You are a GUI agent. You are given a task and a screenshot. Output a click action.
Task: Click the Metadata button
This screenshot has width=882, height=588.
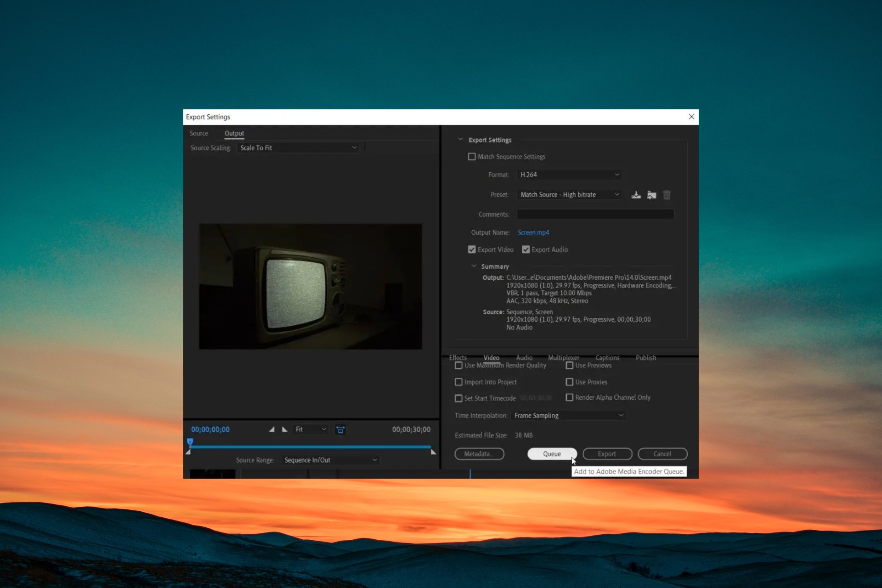click(479, 454)
